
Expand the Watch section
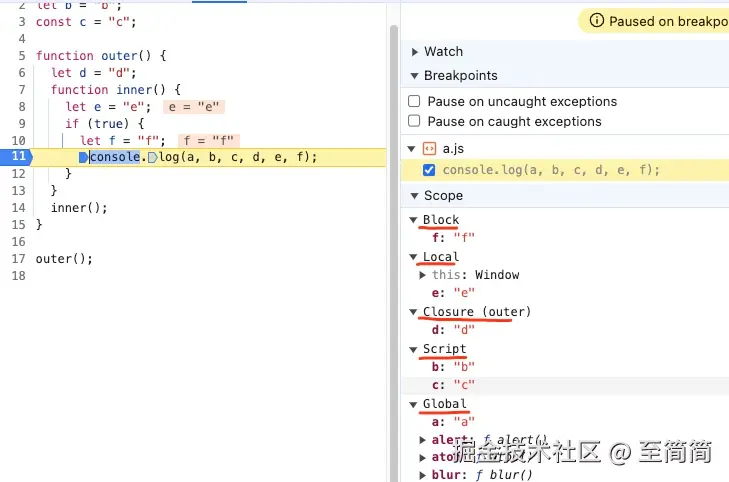(x=415, y=52)
